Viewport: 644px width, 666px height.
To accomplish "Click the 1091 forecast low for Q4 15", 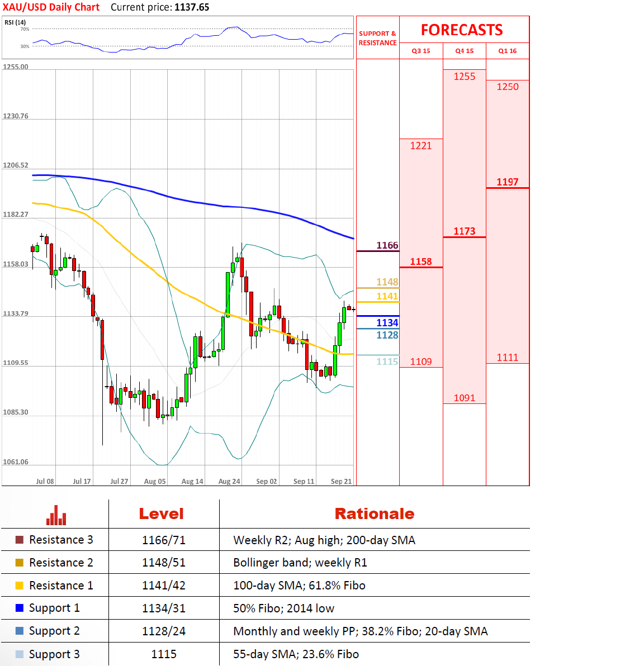I will 464,398.
